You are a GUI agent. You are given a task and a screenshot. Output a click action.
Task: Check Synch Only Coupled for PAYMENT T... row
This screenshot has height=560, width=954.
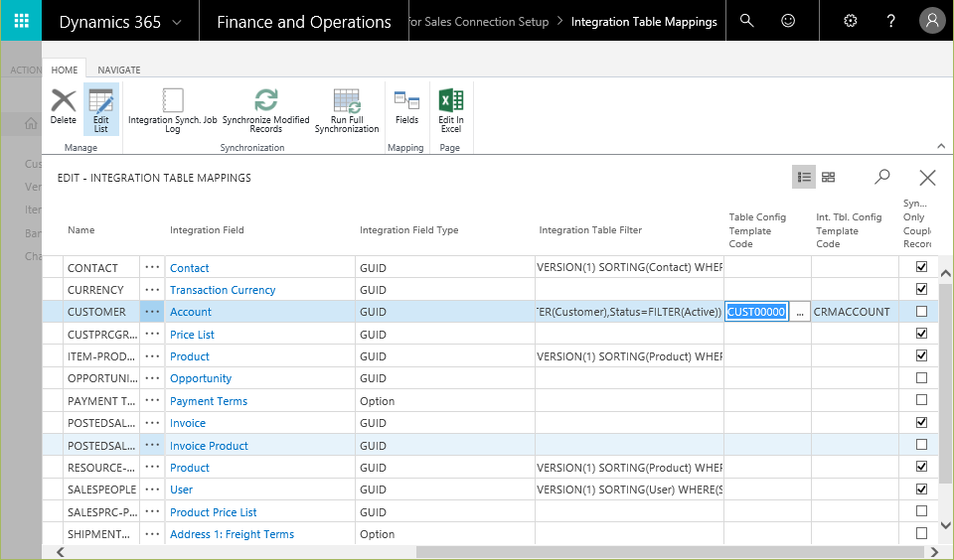[922, 399]
